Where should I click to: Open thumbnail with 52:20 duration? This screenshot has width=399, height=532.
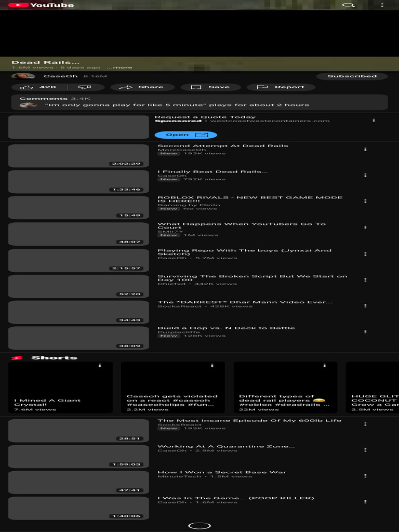tap(78, 287)
